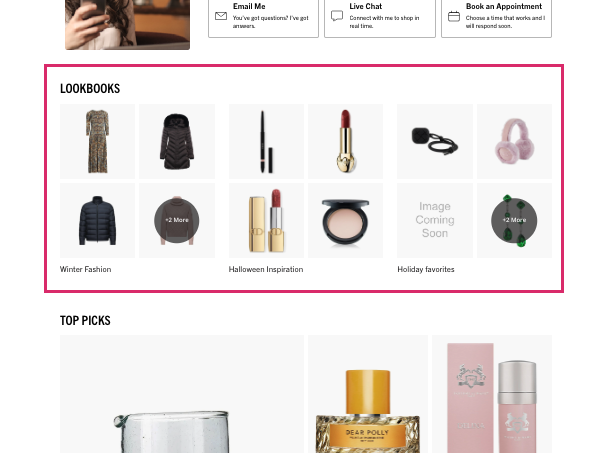Viewport: 606px width, 453px height.
Task: Start a Live Chat session
Action: click(380, 17)
